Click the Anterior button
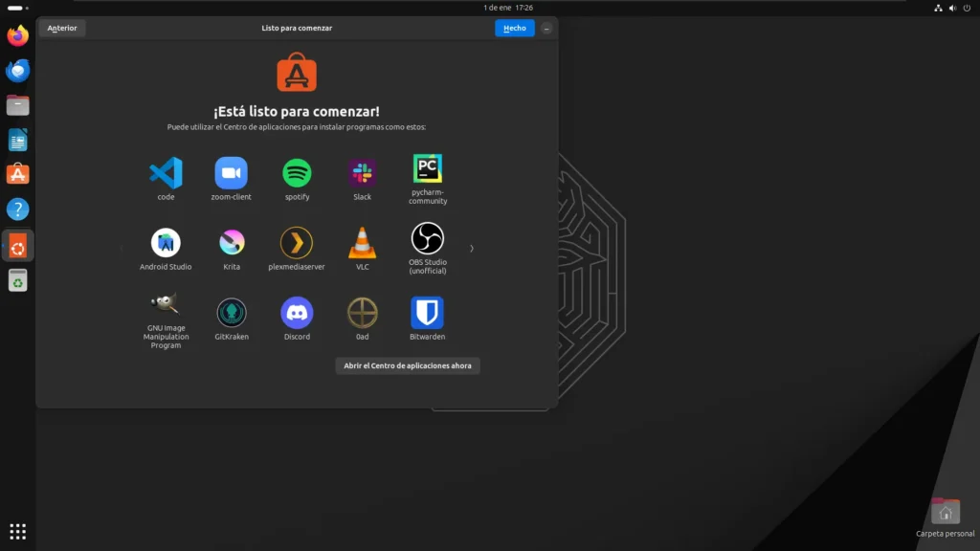980x551 pixels. coord(62,28)
